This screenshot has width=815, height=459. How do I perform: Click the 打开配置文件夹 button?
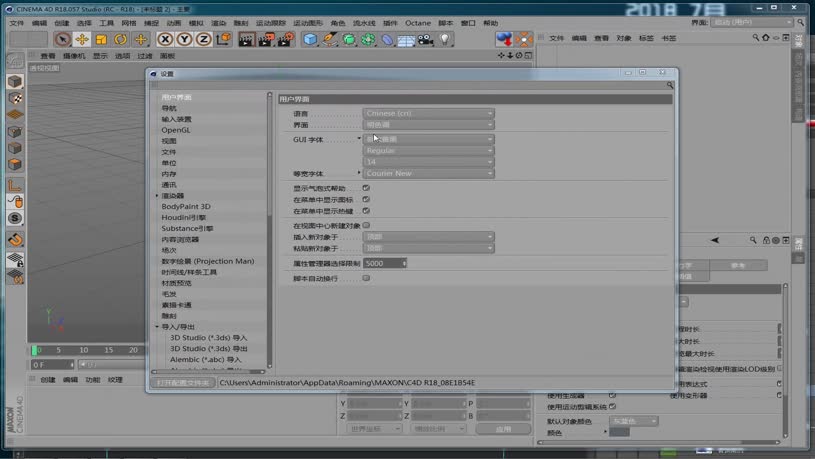[x=183, y=383]
